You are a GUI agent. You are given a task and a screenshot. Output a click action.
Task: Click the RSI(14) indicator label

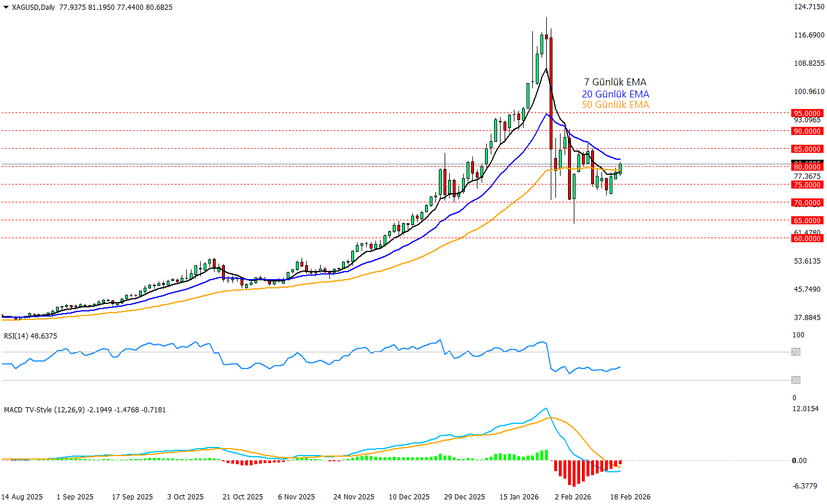point(31,336)
